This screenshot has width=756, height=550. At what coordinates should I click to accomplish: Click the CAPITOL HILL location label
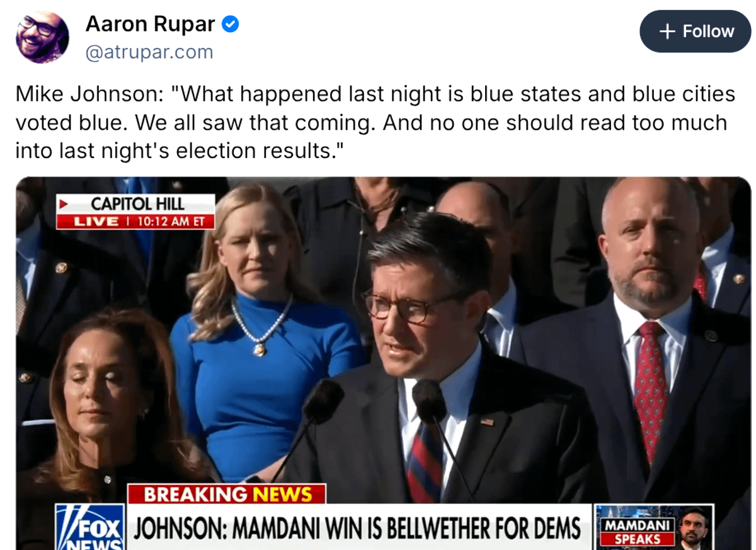(x=135, y=203)
